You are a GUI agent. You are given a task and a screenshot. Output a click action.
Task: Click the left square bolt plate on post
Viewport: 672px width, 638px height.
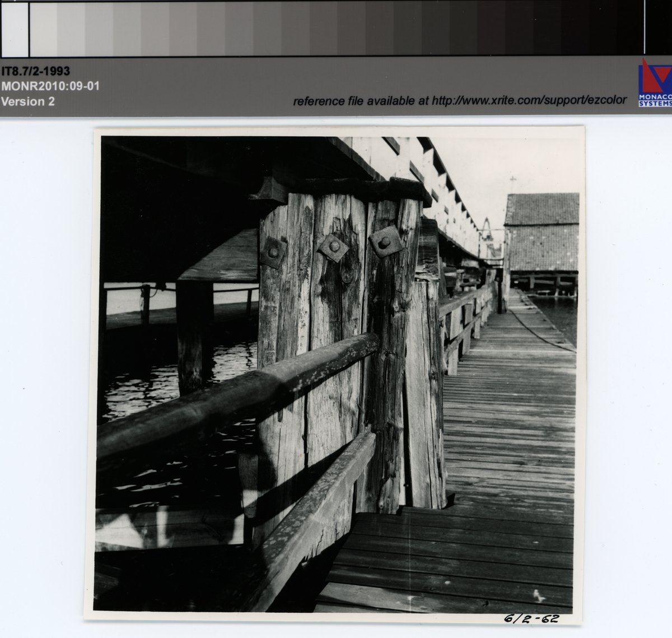(x=273, y=253)
